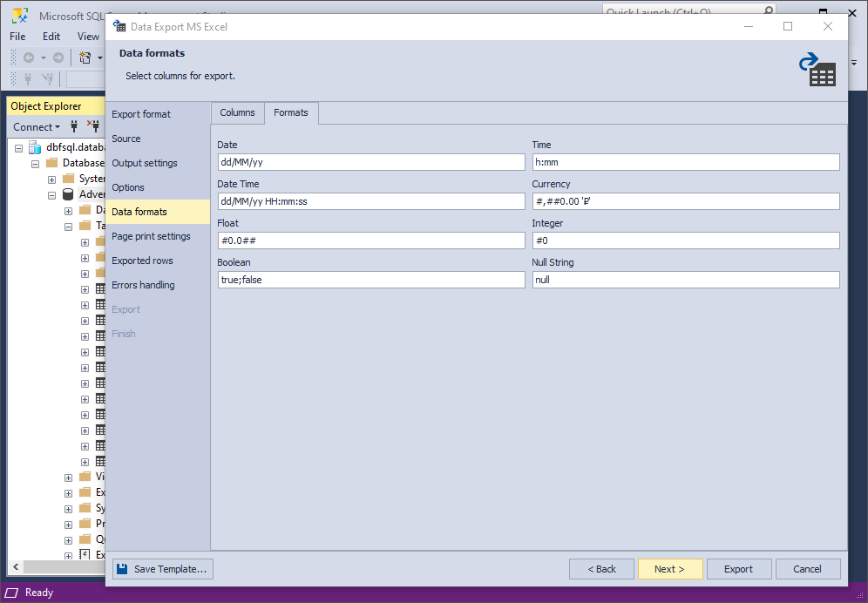Screen dimensions: 868x603
Task: Select the AdventureWorks database cylinder icon
Action: pos(68,194)
